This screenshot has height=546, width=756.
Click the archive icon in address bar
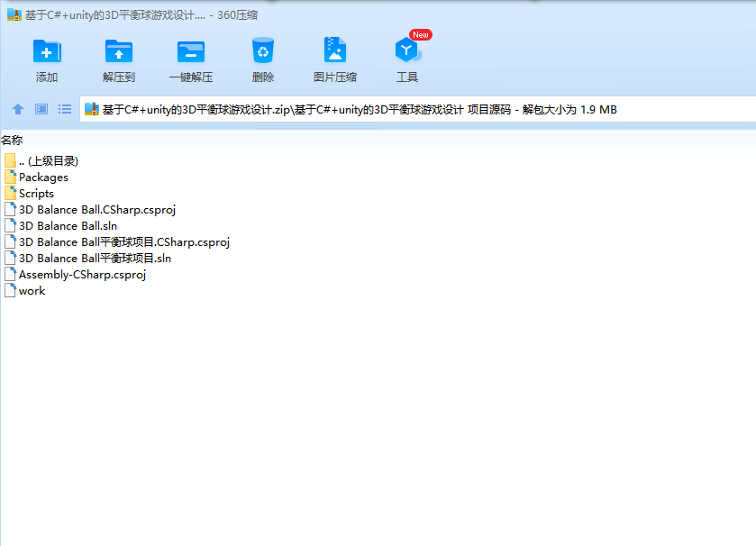coord(92,109)
